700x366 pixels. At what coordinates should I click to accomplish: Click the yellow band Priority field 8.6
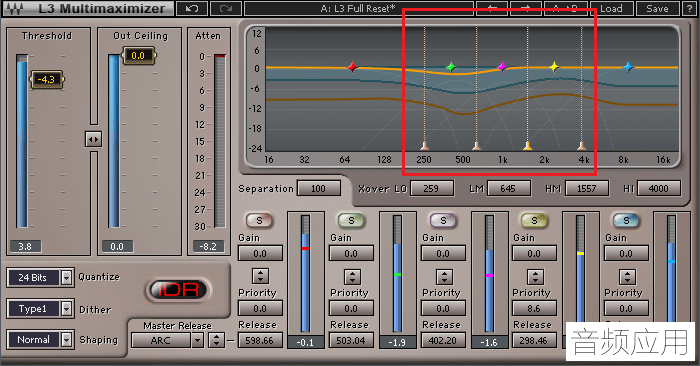click(534, 308)
